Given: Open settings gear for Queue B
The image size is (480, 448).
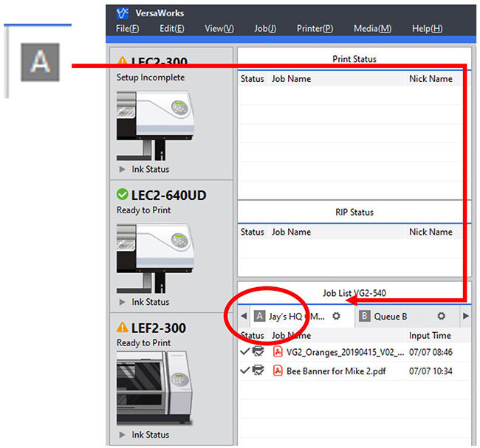Looking at the screenshot, I should pos(441,316).
